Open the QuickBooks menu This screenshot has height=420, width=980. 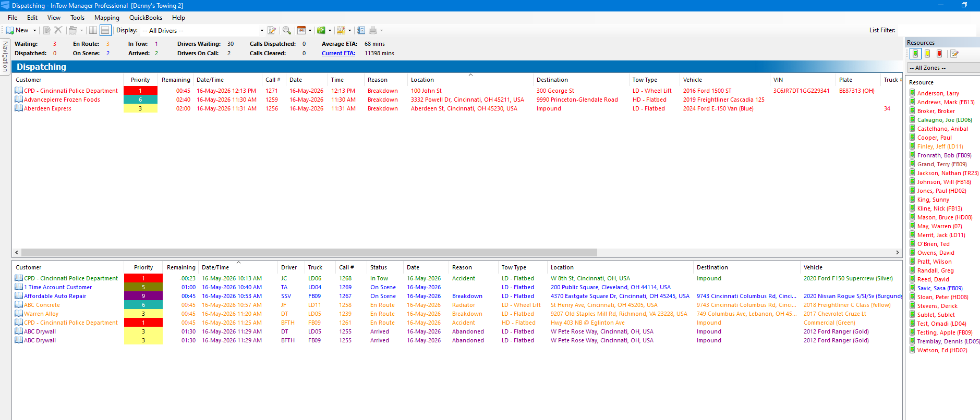pos(146,18)
